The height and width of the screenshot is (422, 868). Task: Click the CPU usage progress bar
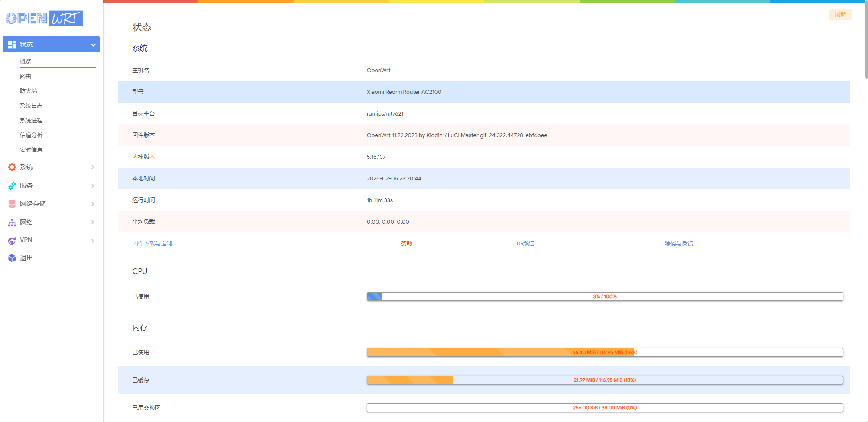(x=605, y=296)
